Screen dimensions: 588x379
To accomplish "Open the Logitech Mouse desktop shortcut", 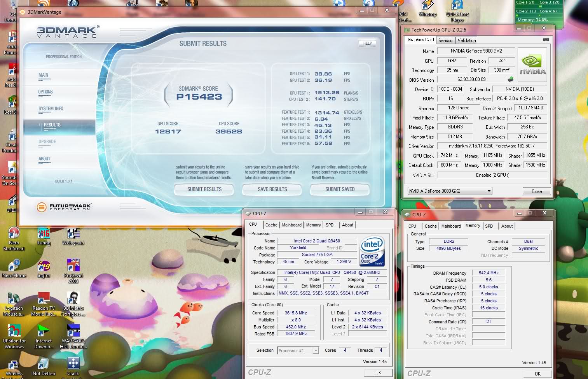I will [14, 304].
